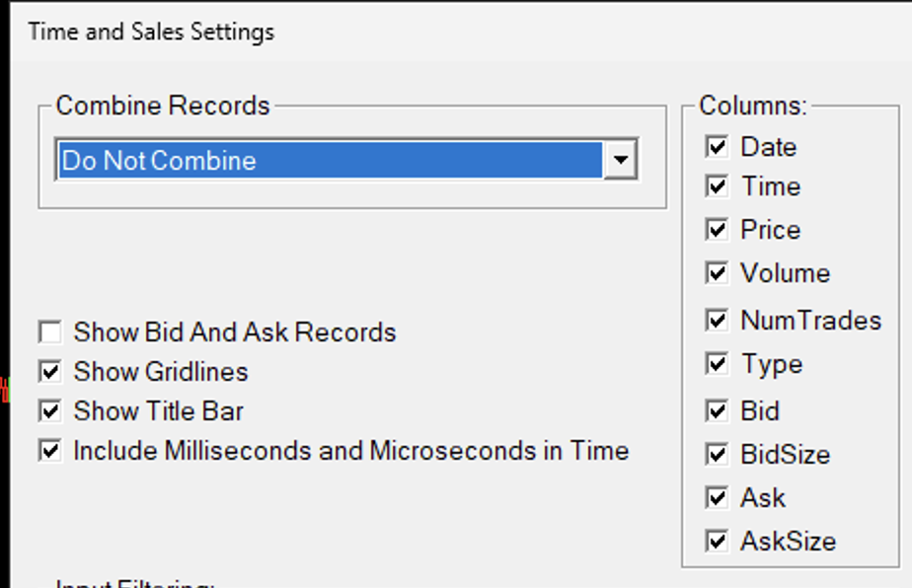Click the Combine Records group label

click(x=163, y=106)
